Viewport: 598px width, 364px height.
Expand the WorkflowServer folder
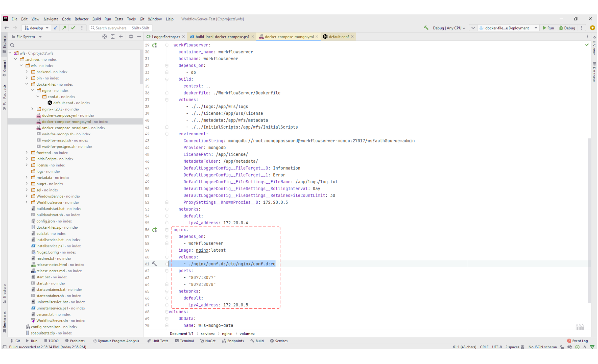pyautogui.click(x=27, y=202)
